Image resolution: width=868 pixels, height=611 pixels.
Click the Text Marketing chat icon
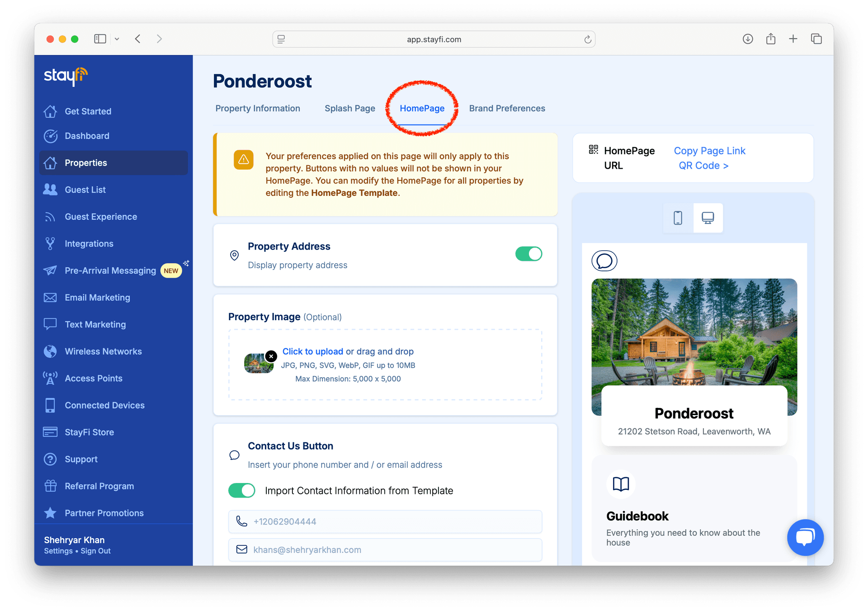click(50, 324)
